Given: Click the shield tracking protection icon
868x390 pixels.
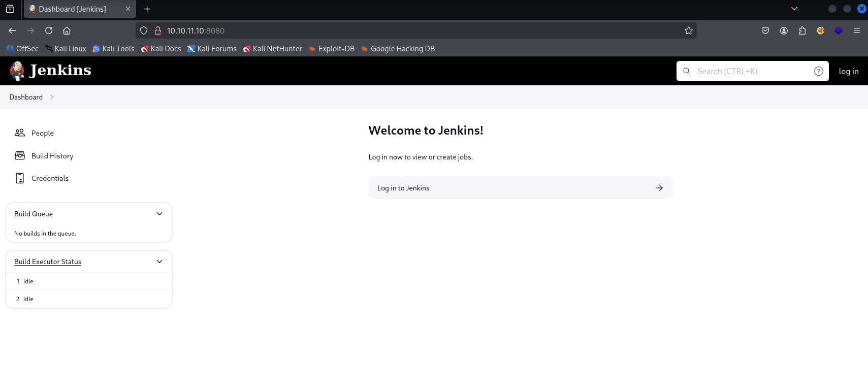Looking at the screenshot, I should click(144, 30).
